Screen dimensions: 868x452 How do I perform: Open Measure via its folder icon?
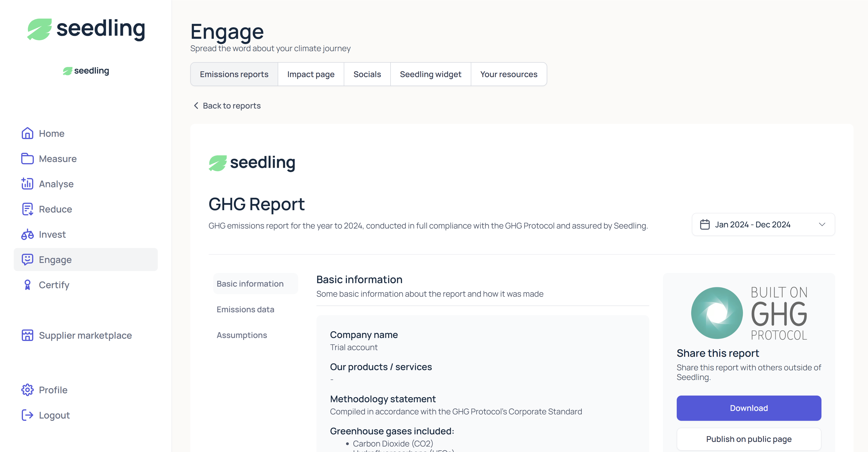[27, 159]
